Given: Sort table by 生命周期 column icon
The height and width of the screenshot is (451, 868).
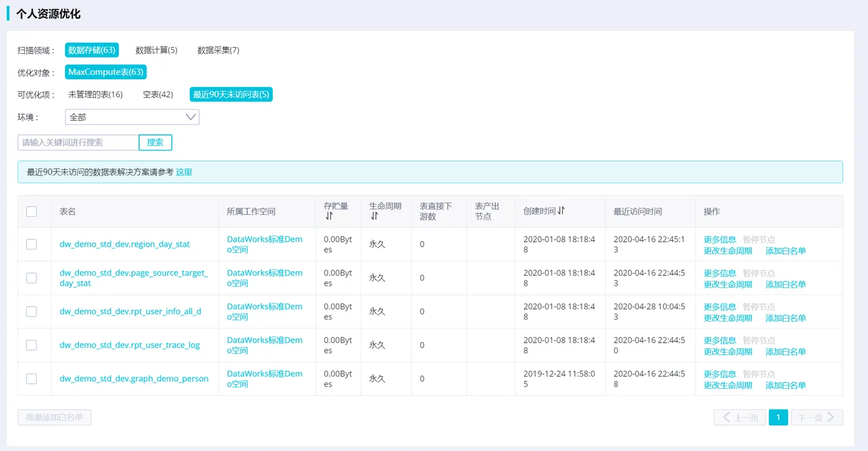Looking at the screenshot, I should [374, 216].
